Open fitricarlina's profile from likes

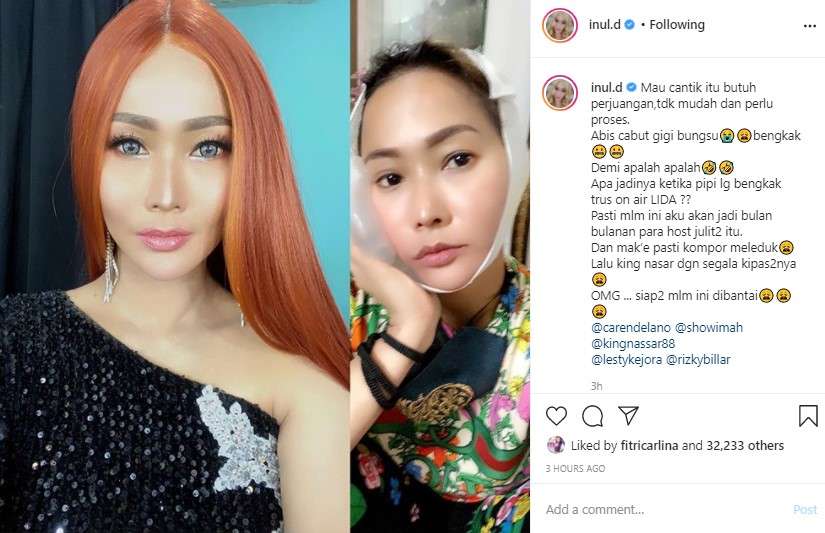point(649,446)
